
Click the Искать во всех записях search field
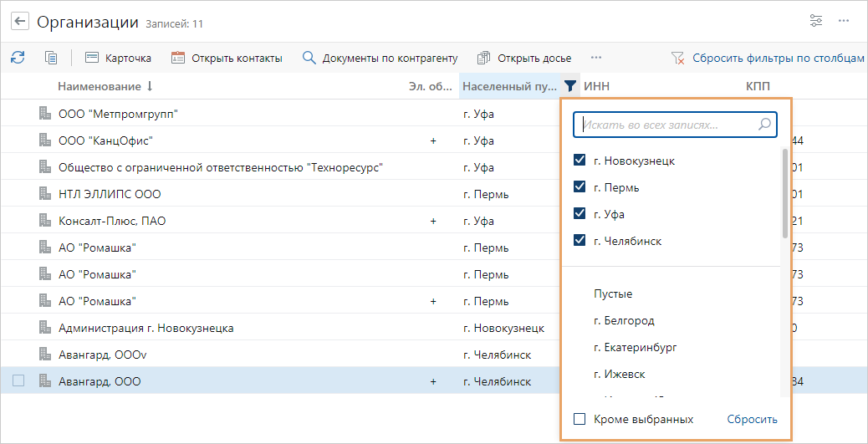tap(667, 125)
